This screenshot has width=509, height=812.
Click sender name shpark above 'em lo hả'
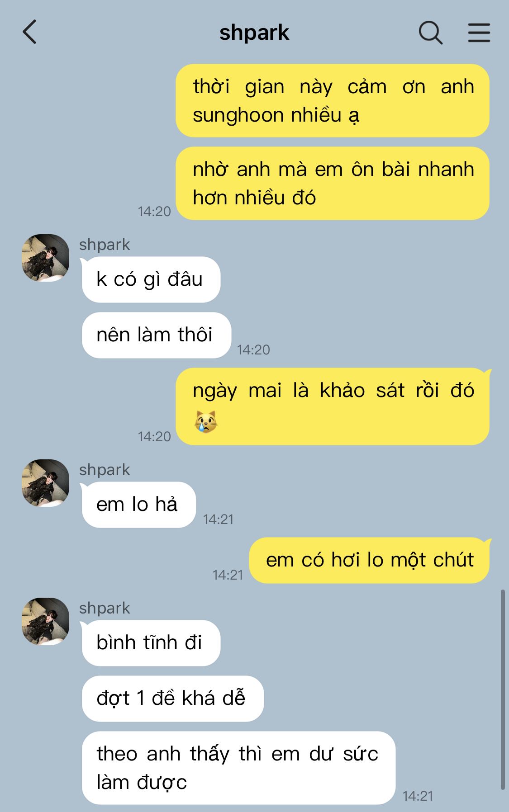[x=105, y=470]
